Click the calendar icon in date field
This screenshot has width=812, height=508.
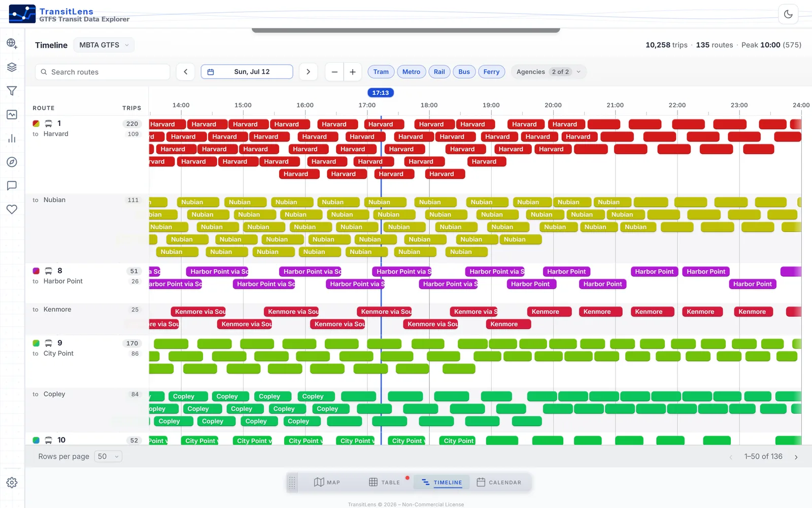coord(211,72)
